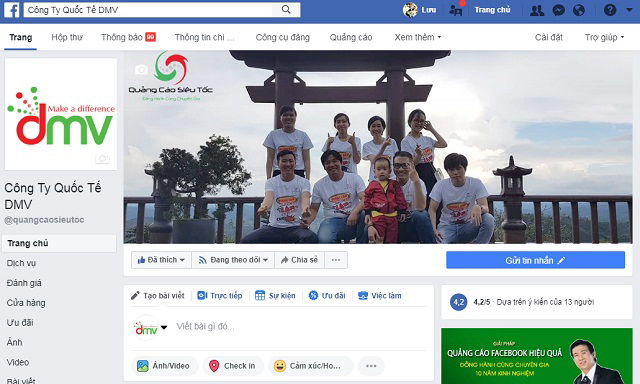Open the Quảng cáo tab
Image resolution: width=640 pixels, height=384 pixels.
tap(351, 37)
